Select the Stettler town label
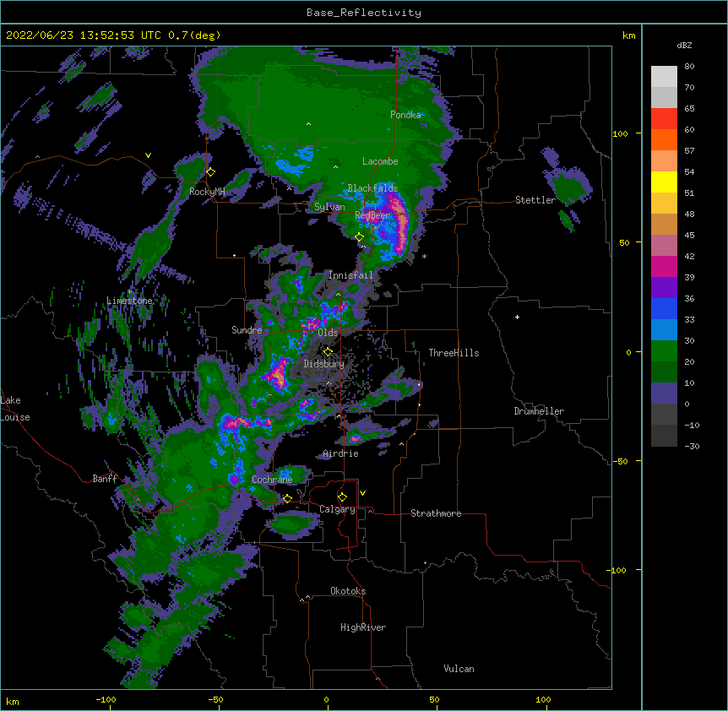728x711 pixels. click(x=535, y=200)
